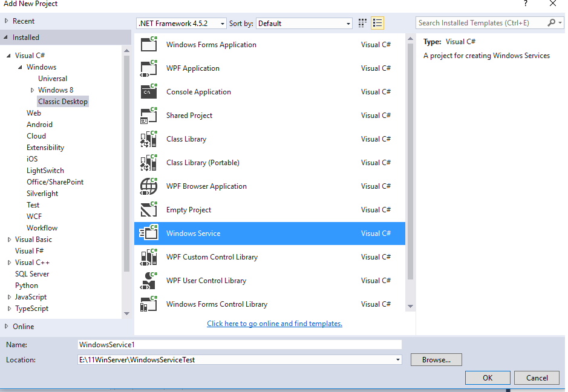
Task: Select the SQL Server category
Action: pos(32,274)
